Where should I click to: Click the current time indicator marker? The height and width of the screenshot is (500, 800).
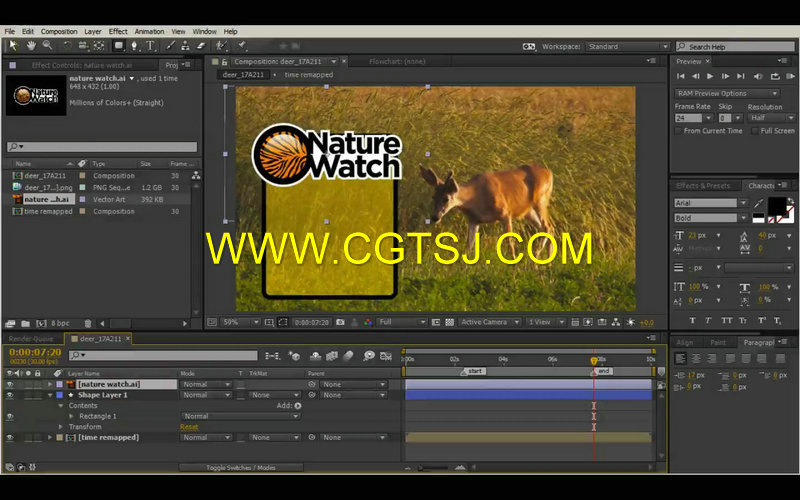point(594,361)
